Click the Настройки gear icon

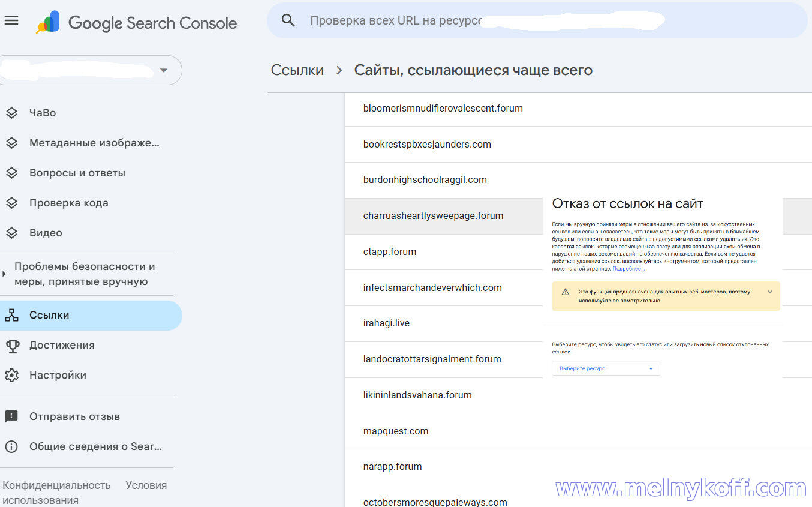[x=11, y=375]
